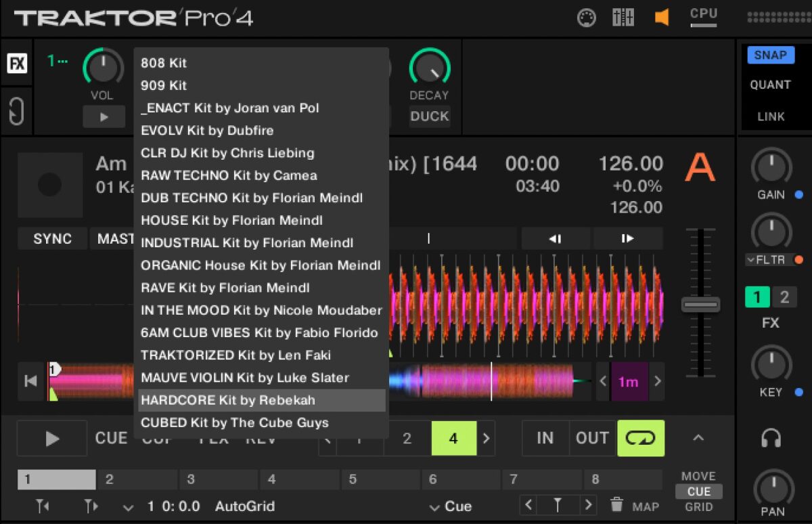This screenshot has height=524, width=812.
Task: Click the trash icon to delete cue
Action: coord(616,505)
